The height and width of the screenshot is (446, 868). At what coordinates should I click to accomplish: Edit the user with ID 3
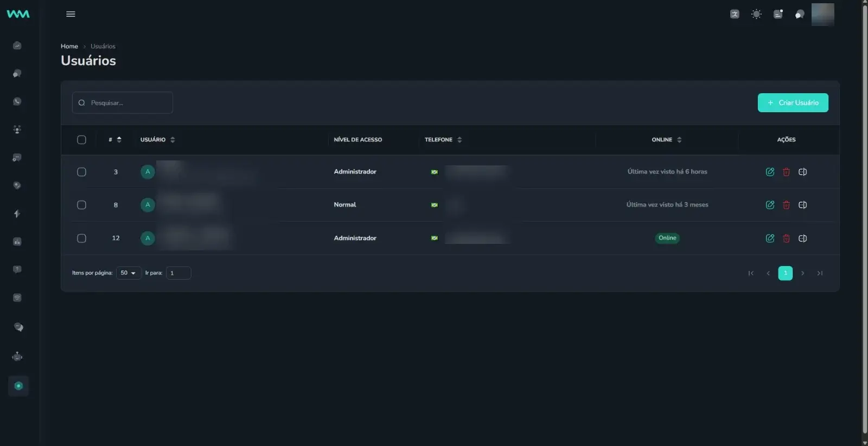770,172
